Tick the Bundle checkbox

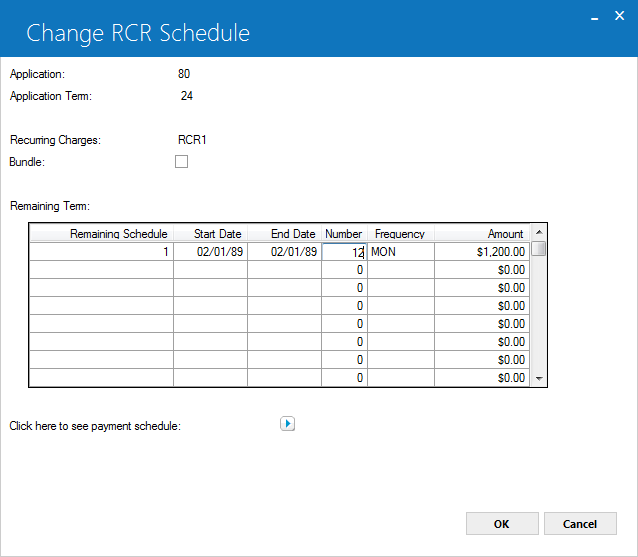(x=181, y=162)
